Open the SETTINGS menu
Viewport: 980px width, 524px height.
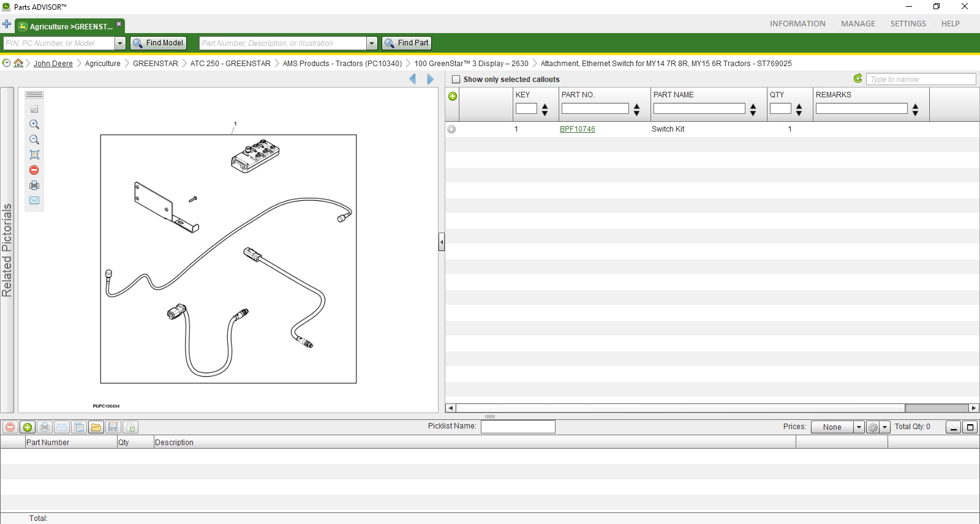pyautogui.click(x=908, y=24)
